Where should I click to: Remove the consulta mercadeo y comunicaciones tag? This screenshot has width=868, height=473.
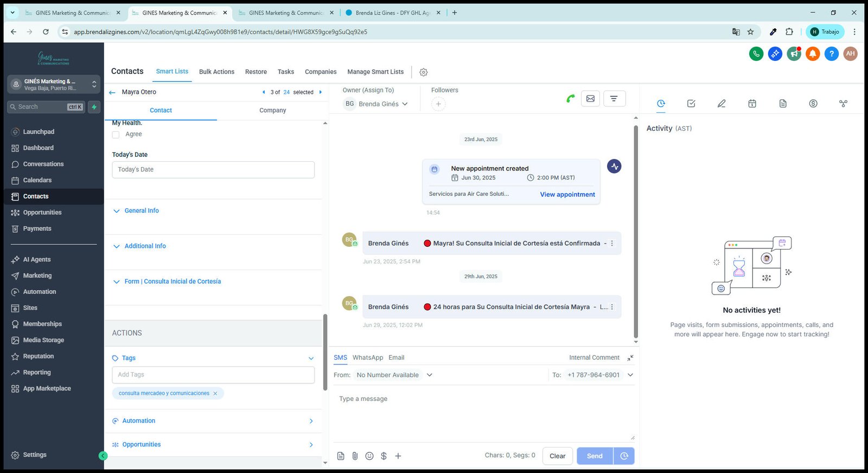215,394
